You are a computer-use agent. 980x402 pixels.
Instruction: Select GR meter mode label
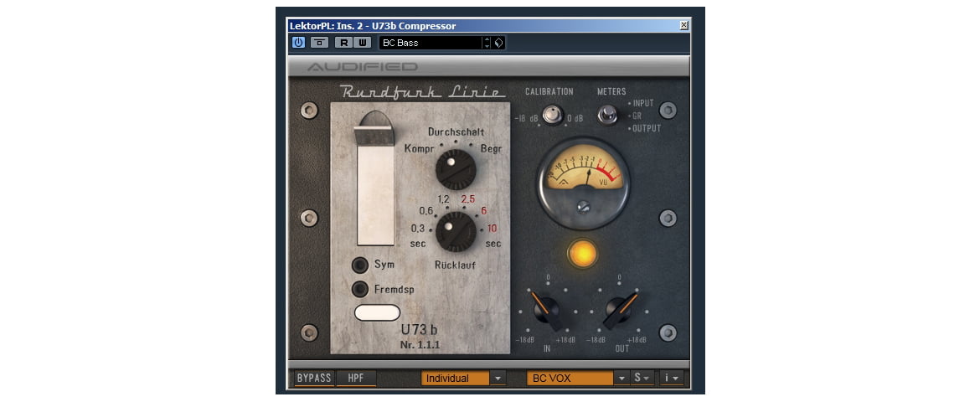638,116
